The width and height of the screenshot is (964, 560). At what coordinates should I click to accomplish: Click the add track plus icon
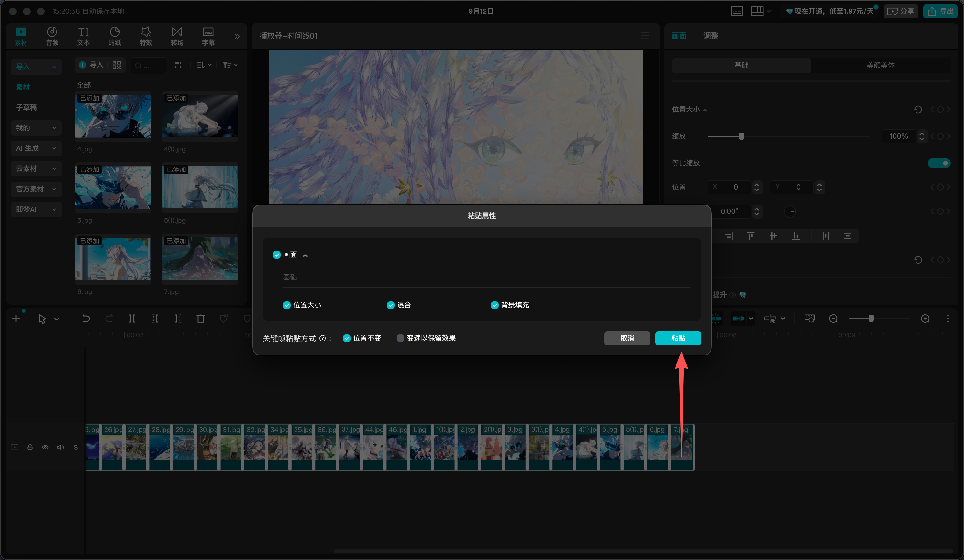[x=16, y=319]
